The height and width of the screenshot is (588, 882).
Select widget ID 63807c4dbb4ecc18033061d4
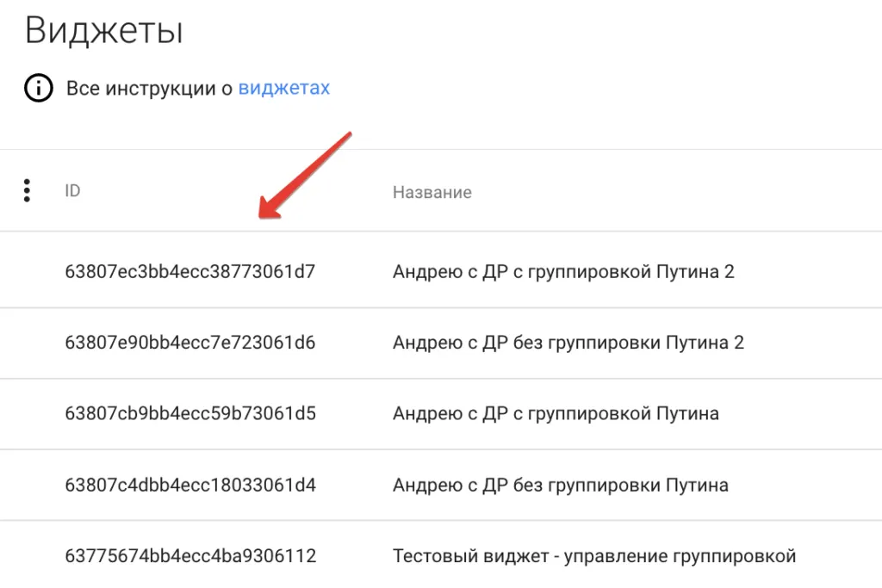[x=190, y=485]
